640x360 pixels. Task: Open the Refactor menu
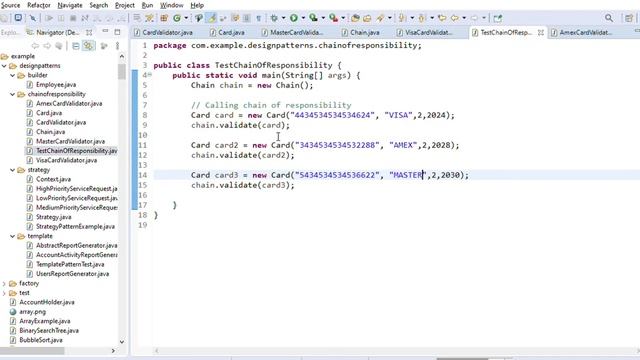pyautogui.click(x=39, y=5)
